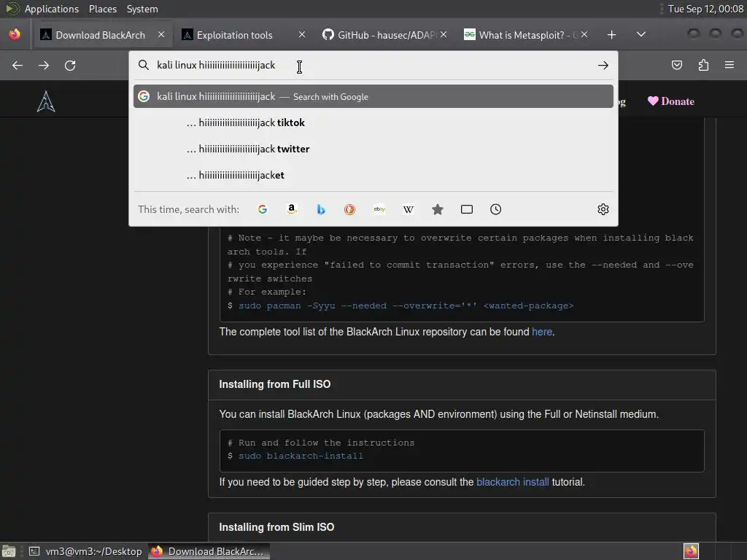This screenshot has height=560, width=747.
Task: Open the 'here' tool list link
Action: [x=542, y=332]
